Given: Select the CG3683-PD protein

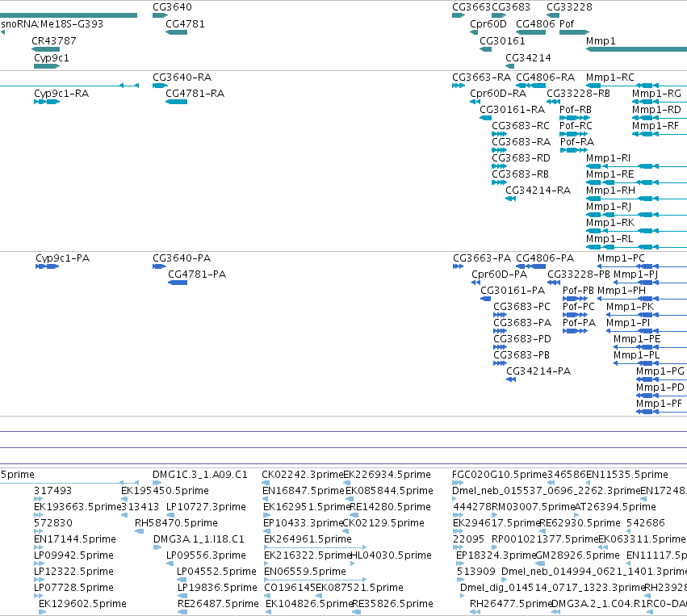Looking at the screenshot, I should [500, 347].
